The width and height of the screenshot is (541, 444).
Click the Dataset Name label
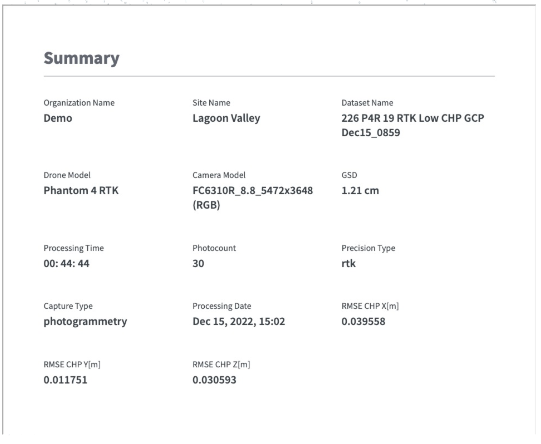click(367, 103)
